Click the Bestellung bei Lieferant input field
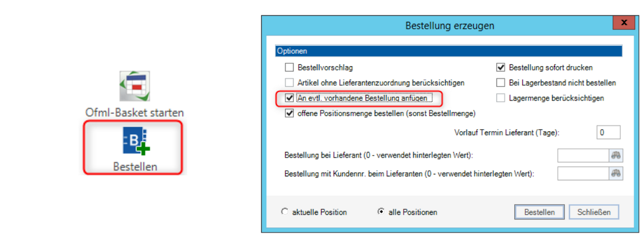Viewport: 644px width, 237px height. (583, 155)
